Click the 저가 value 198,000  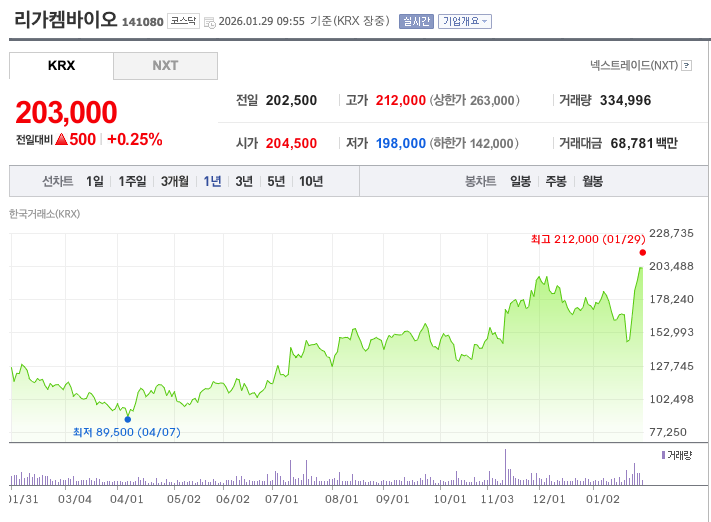pos(400,143)
